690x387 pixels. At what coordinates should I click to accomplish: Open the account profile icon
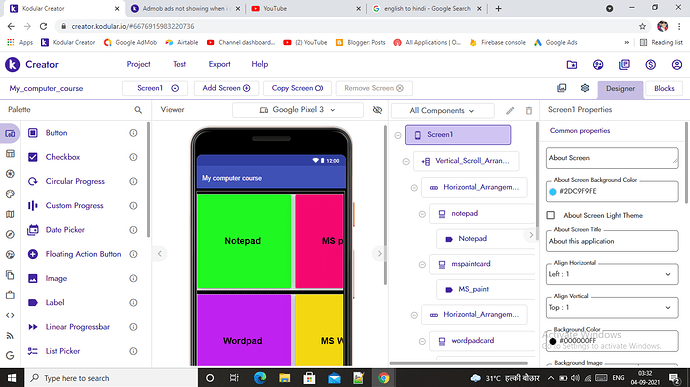677,65
